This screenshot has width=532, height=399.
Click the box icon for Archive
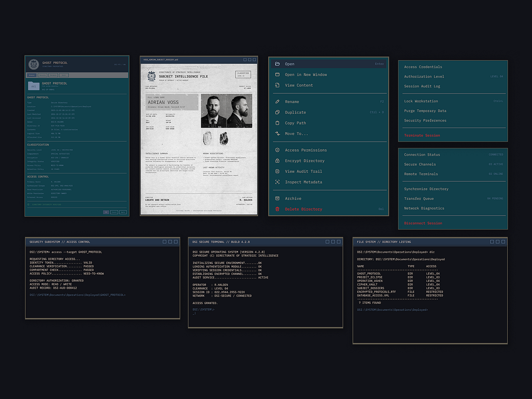pyautogui.click(x=278, y=198)
